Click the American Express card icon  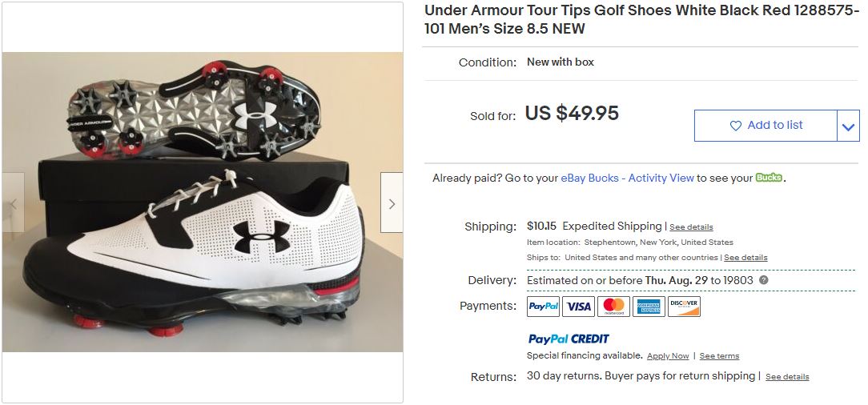[x=649, y=307]
